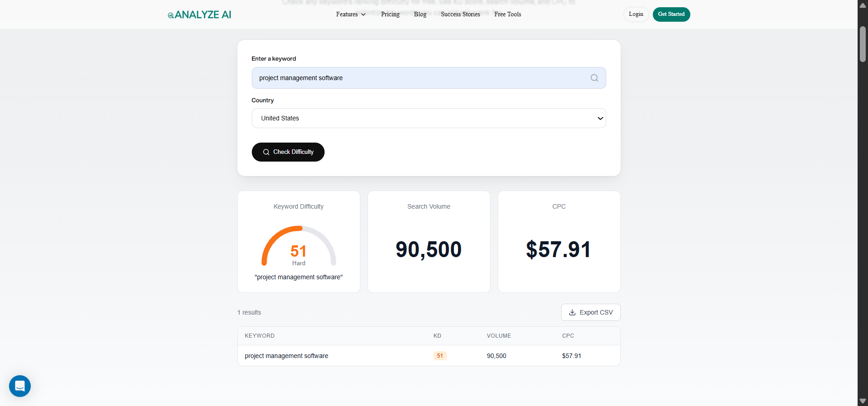This screenshot has height=406, width=868.
Task: Click the scrollbar down arrow
Action: (x=863, y=401)
